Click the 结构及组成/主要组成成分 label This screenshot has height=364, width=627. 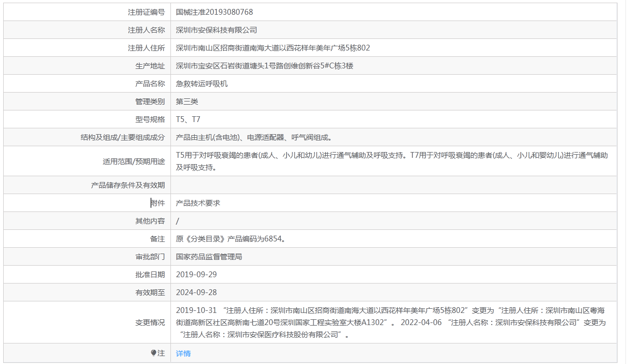pos(123,137)
